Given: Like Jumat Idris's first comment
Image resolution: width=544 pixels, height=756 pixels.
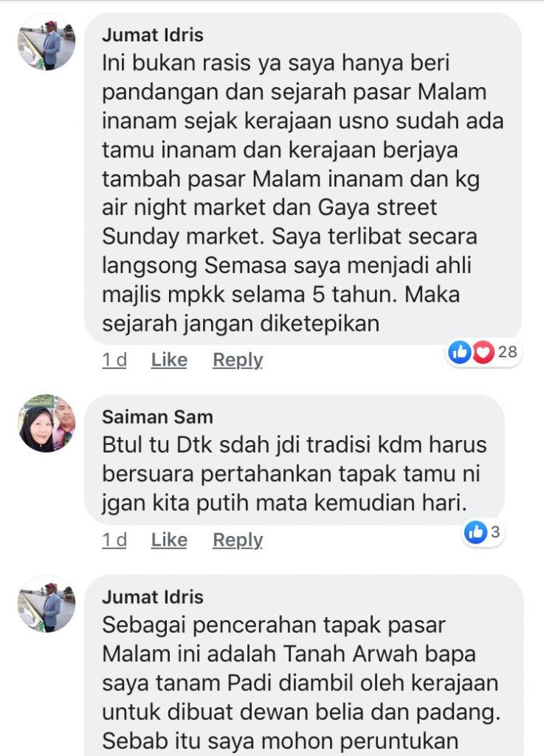Looking at the screenshot, I should [169, 360].
